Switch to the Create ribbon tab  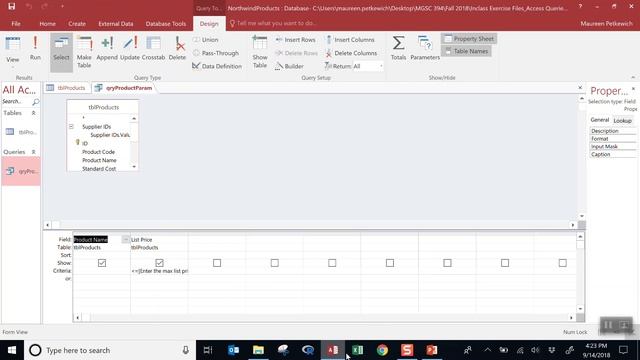(77, 24)
